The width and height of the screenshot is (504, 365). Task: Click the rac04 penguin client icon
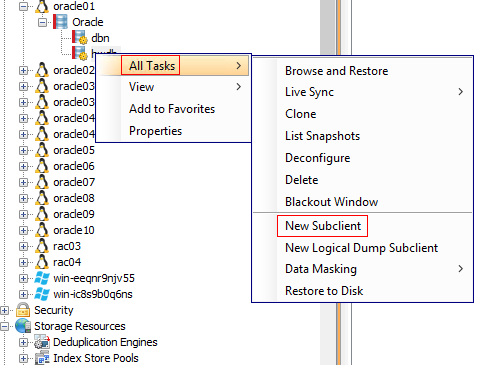tap(42, 262)
